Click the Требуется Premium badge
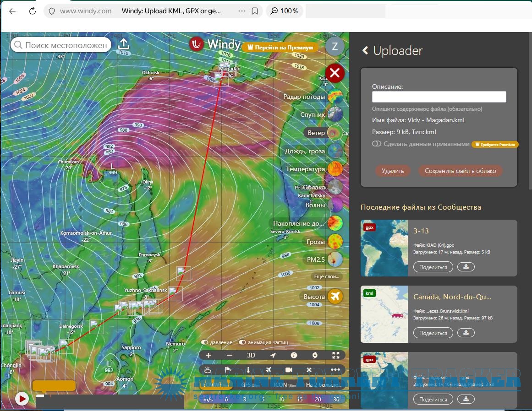 coord(495,145)
